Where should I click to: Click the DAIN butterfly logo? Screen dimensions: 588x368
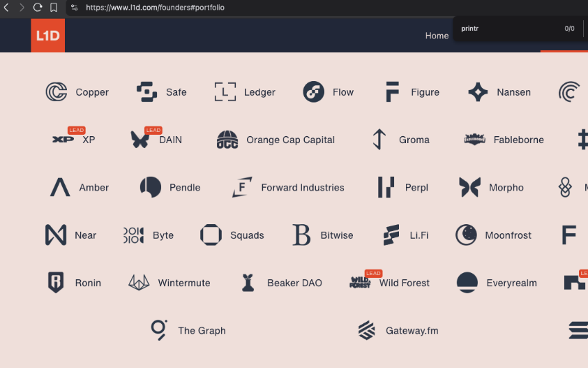click(140, 140)
